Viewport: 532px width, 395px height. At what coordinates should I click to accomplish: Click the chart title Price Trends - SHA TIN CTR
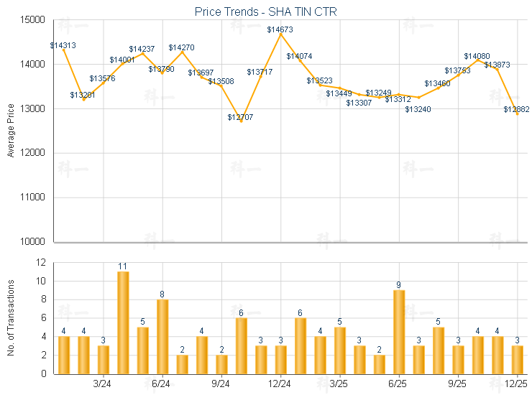tap(265, 12)
